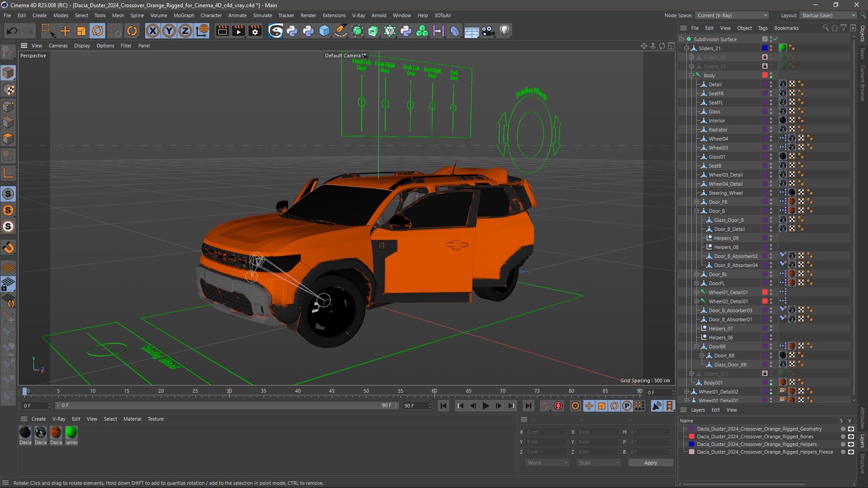
Task: Toggle visibility of Door_B layer
Action: click(769, 209)
